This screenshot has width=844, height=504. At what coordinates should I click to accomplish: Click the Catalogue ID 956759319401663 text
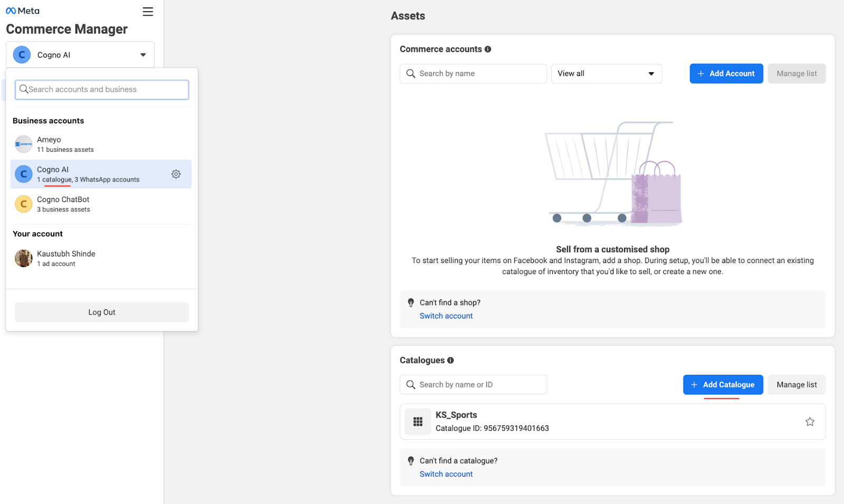[x=492, y=428]
